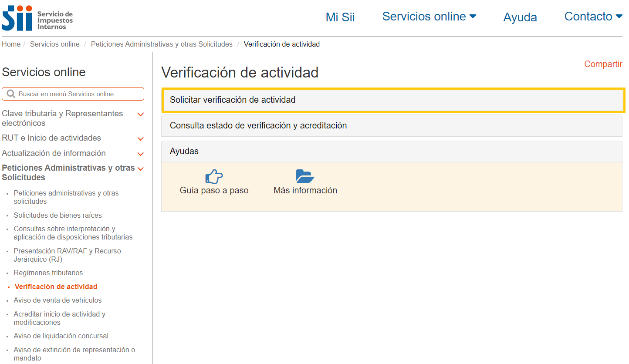Screen dimensions: 629x364
Task: Collapse Peticiones Administrativas section chevron
Action: (140, 169)
